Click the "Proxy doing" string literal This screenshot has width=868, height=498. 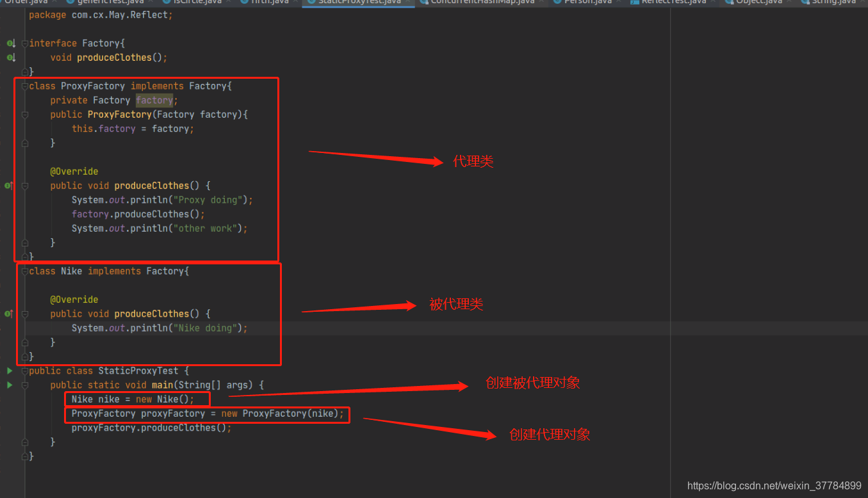(x=208, y=200)
